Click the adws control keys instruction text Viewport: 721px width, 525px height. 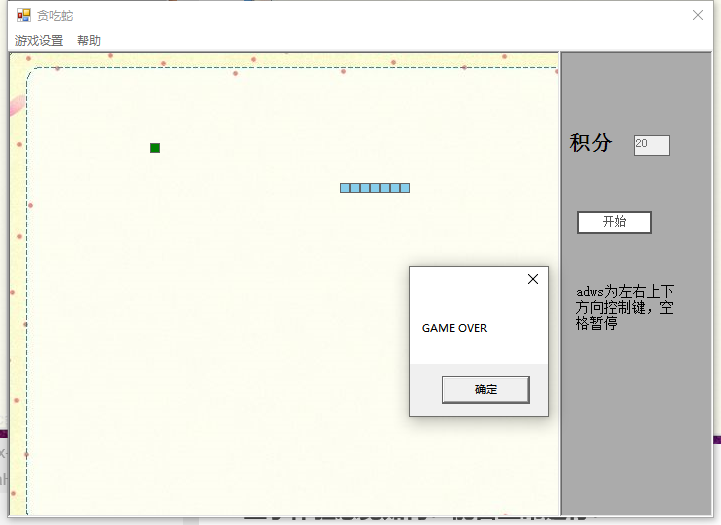pos(624,307)
